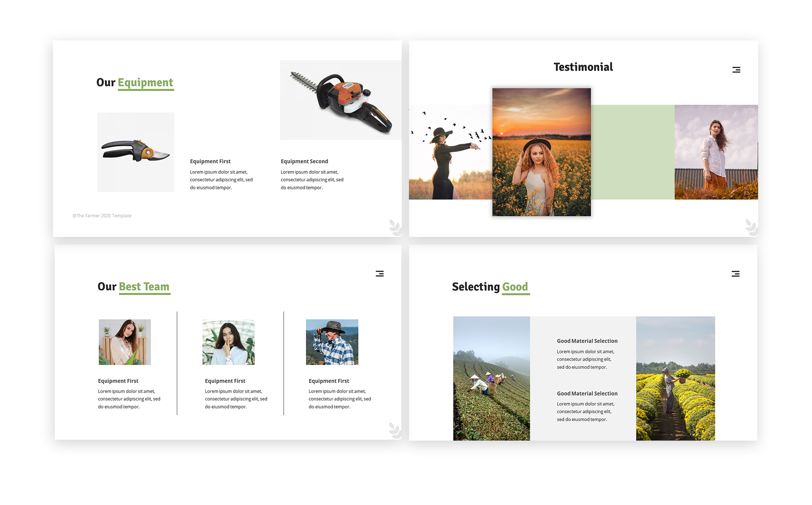
Task: Select the pruning shears product image
Action: tap(136, 152)
